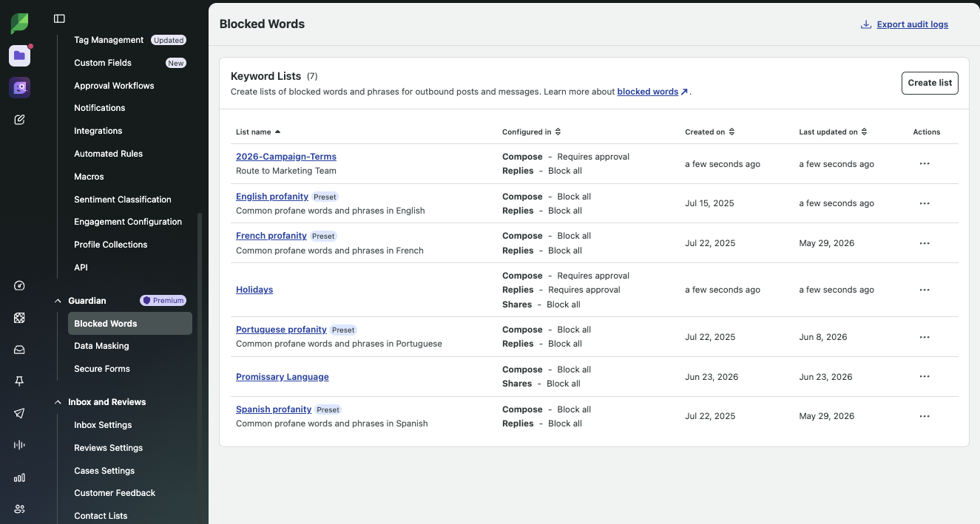Open actions menu for Promissary Language row
This screenshot has width=980, height=524.
click(925, 376)
